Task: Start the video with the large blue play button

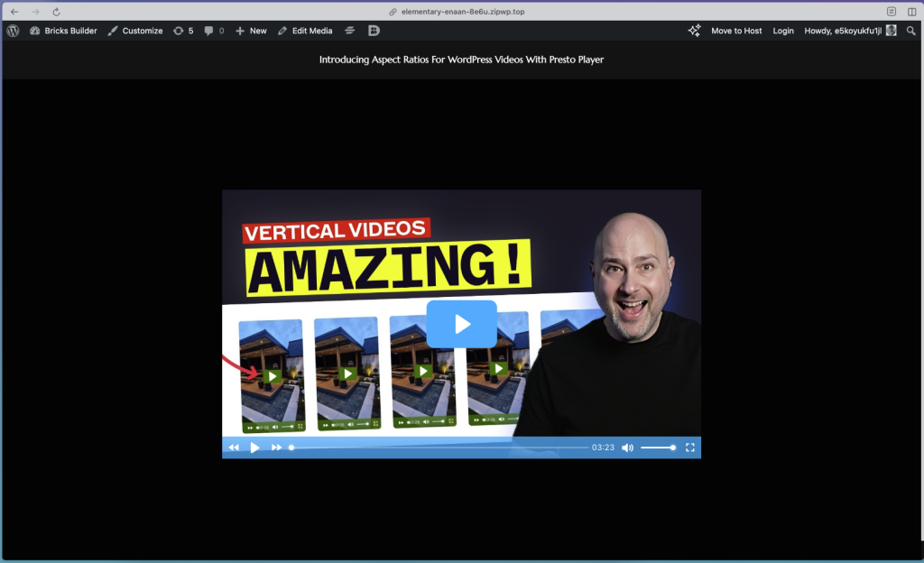Action: (x=461, y=324)
